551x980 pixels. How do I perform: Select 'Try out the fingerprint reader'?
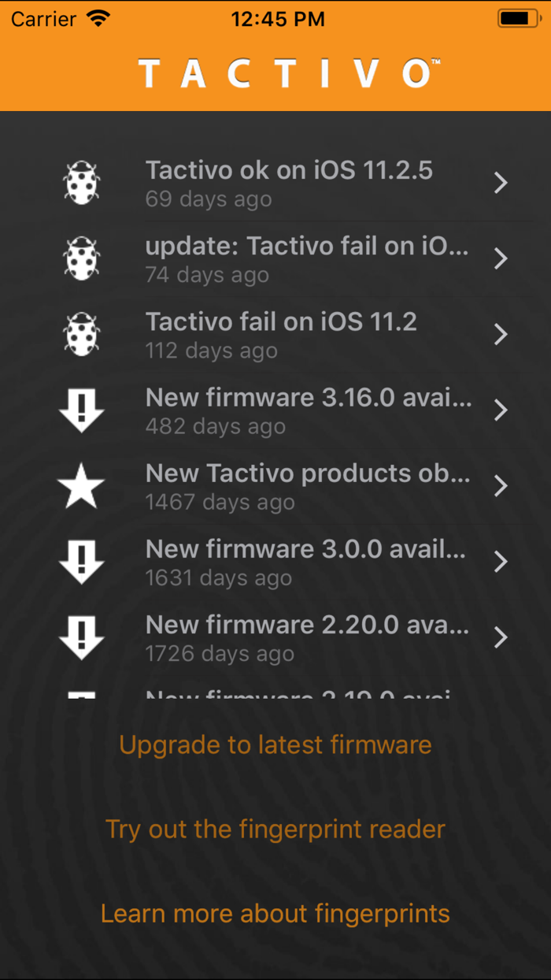pyautogui.click(x=275, y=829)
